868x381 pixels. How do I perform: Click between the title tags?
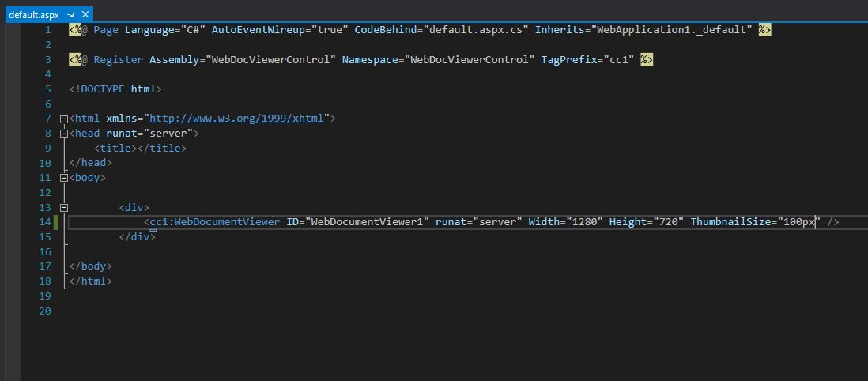[137, 148]
